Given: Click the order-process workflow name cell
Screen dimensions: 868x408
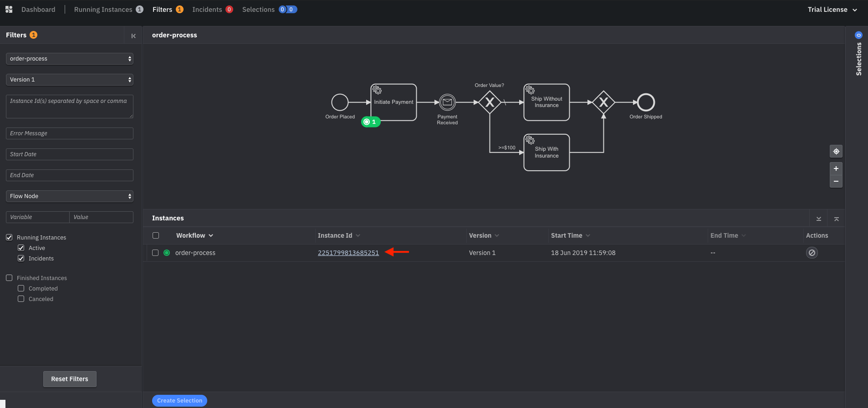Looking at the screenshot, I should (195, 253).
